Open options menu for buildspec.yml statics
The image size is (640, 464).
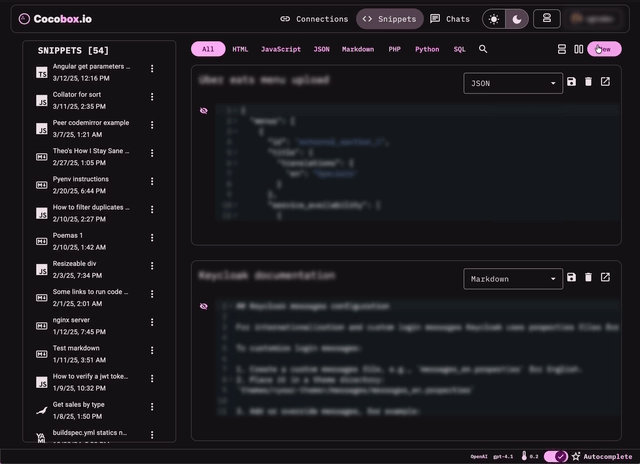click(x=152, y=435)
